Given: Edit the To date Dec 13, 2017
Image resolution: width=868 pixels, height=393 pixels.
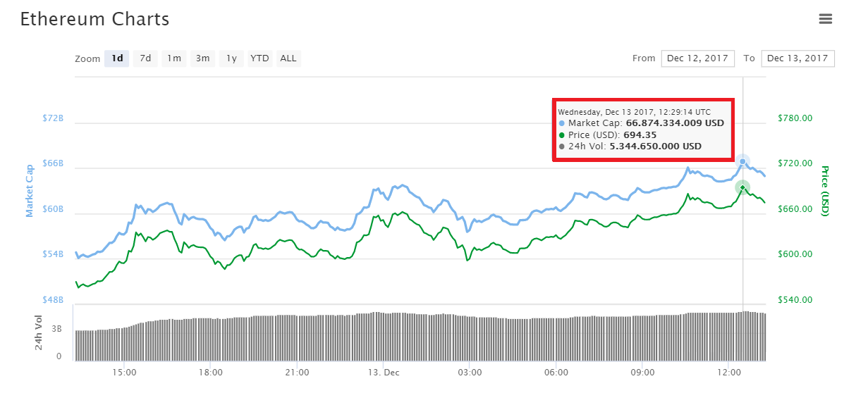Looking at the screenshot, I should pyautogui.click(x=798, y=58).
